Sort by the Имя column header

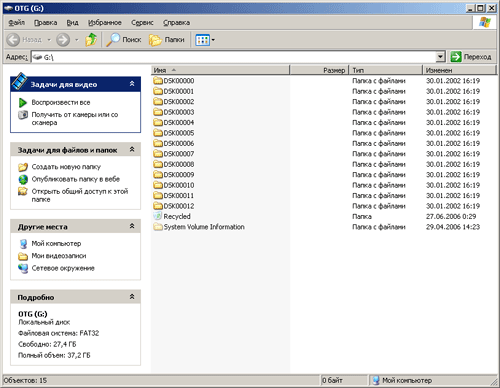click(x=220, y=70)
